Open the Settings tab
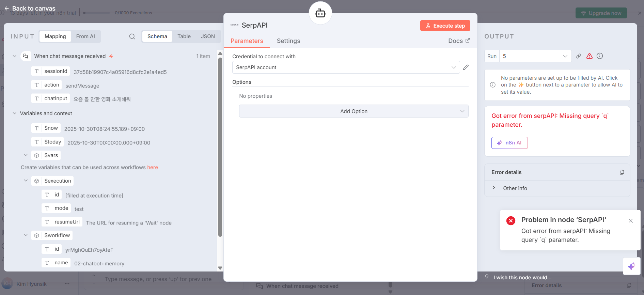This screenshot has height=295, width=644. coord(288,41)
